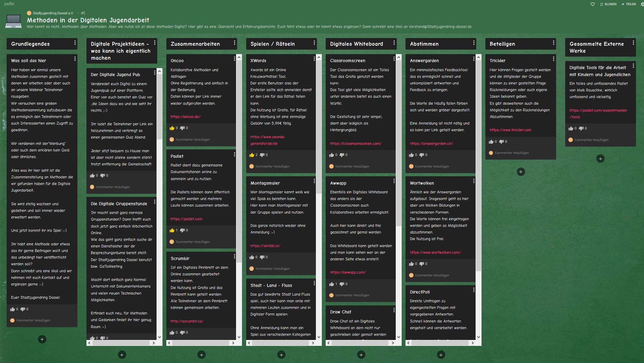
Task: Thumbs down the Padlet post
Action: (x=182, y=230)
